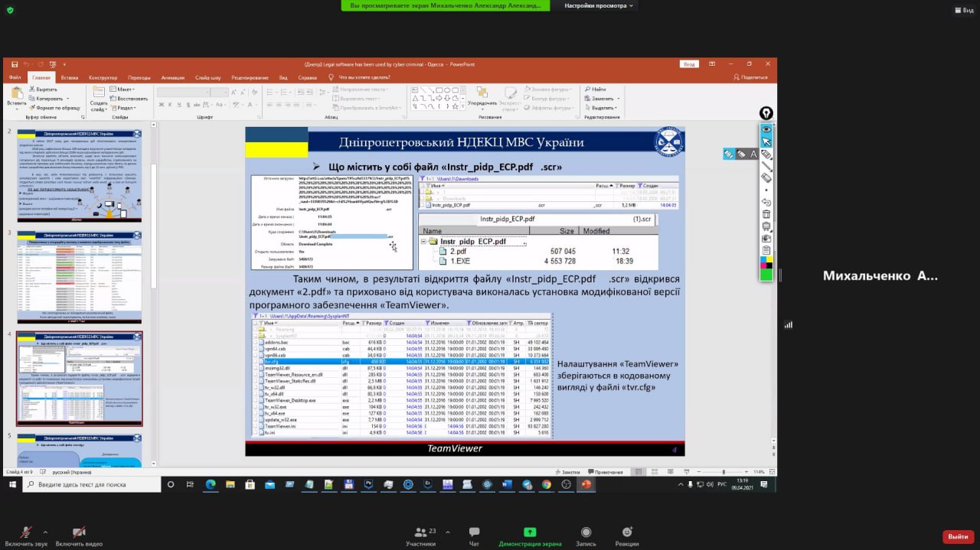Select slide 5 thumbnail
980x550 pixels.
tap(79, 449)
